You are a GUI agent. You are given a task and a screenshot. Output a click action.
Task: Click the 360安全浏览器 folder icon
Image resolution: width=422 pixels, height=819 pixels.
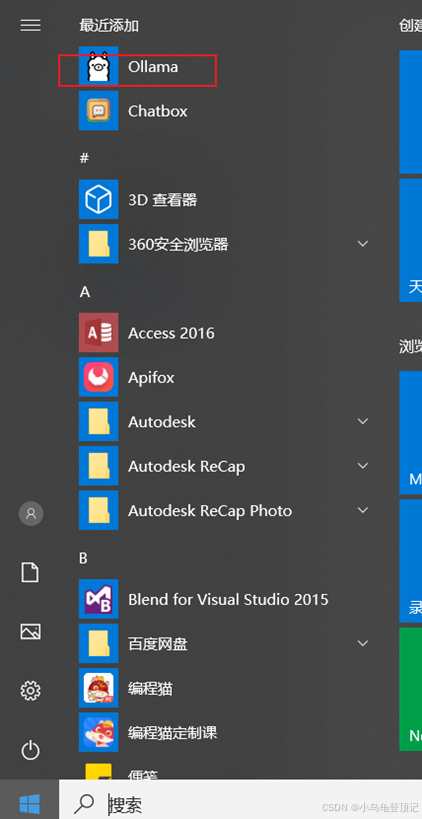tap(98, 244)
